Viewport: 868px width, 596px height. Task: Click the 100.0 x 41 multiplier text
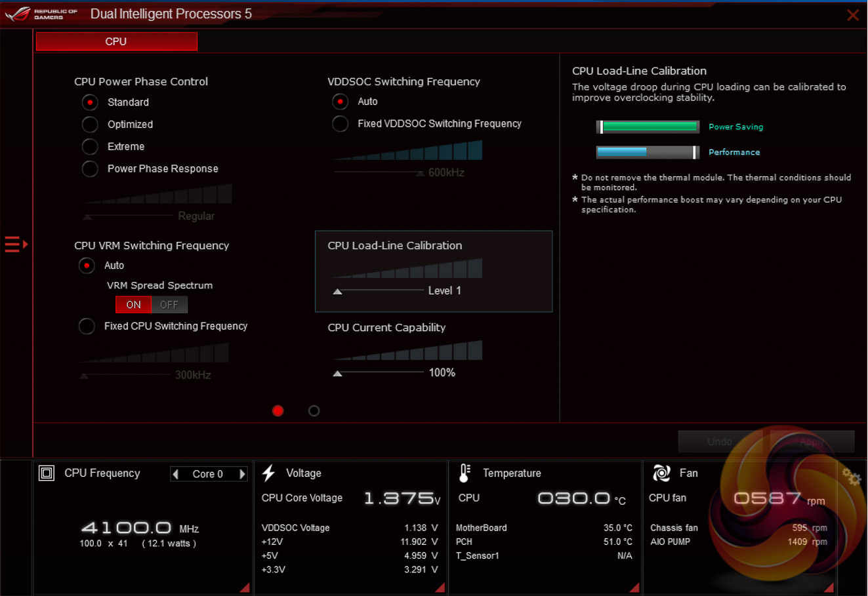click(104, 544)
